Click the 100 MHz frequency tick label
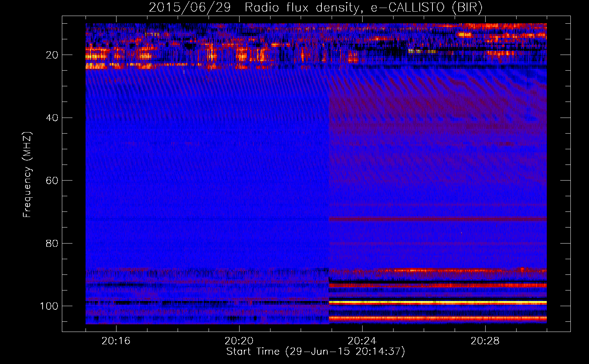The image size is (589, 364). tap(49, 306)
